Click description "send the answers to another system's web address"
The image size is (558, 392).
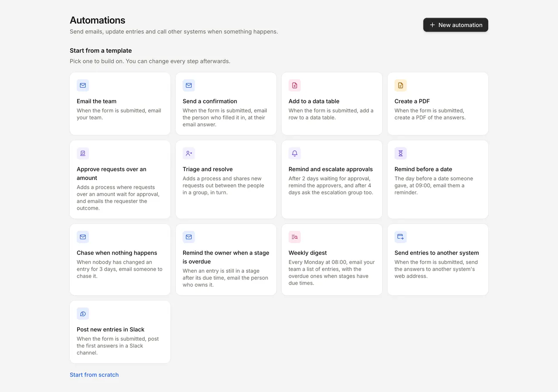(436, 269)
